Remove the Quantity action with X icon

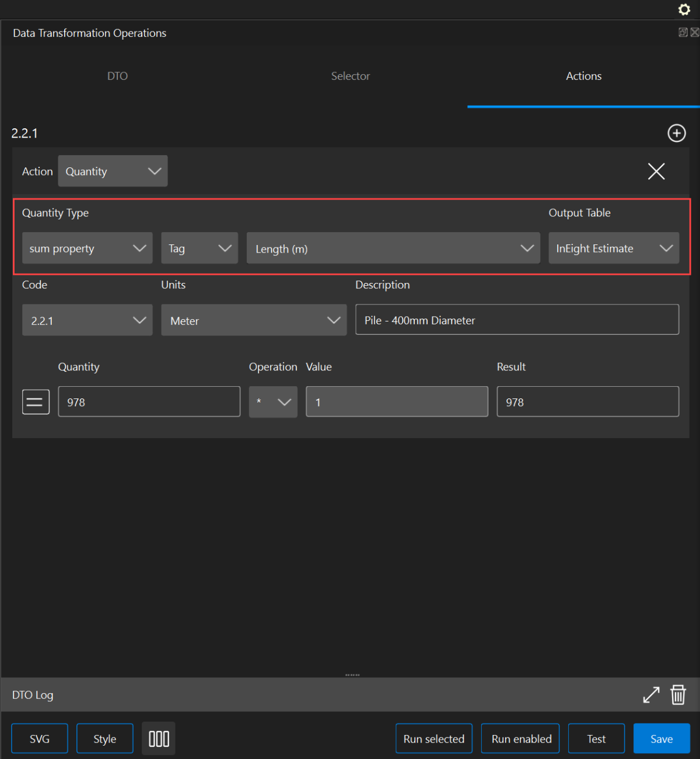click(x=656, y=172)
